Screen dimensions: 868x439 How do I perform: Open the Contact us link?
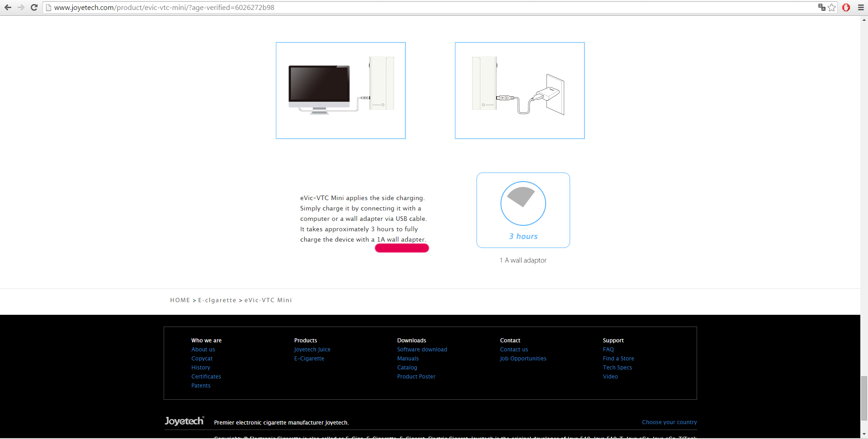514,350
